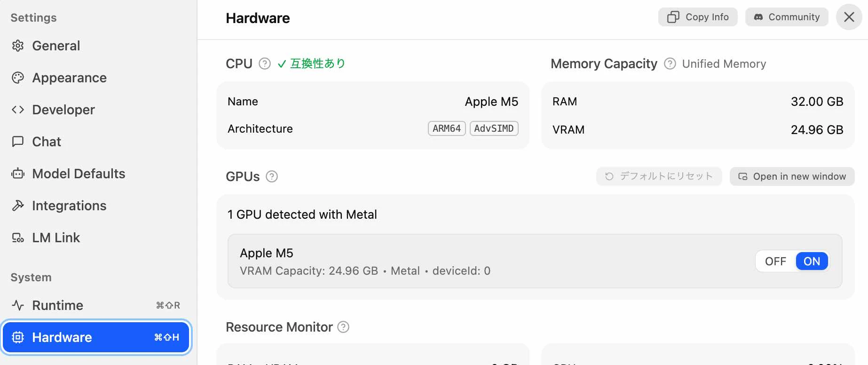Click the ⌘⇧H shortcut hint beside Hardware
Screen dimensions: 868x365
click(x=167, y=337)
